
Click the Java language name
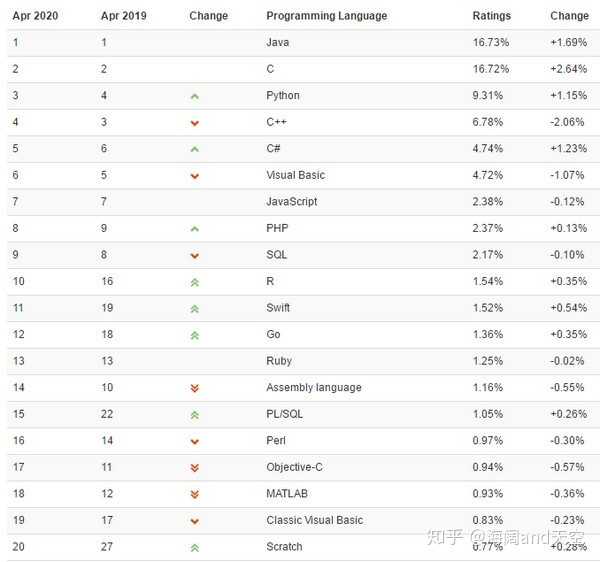277,43
